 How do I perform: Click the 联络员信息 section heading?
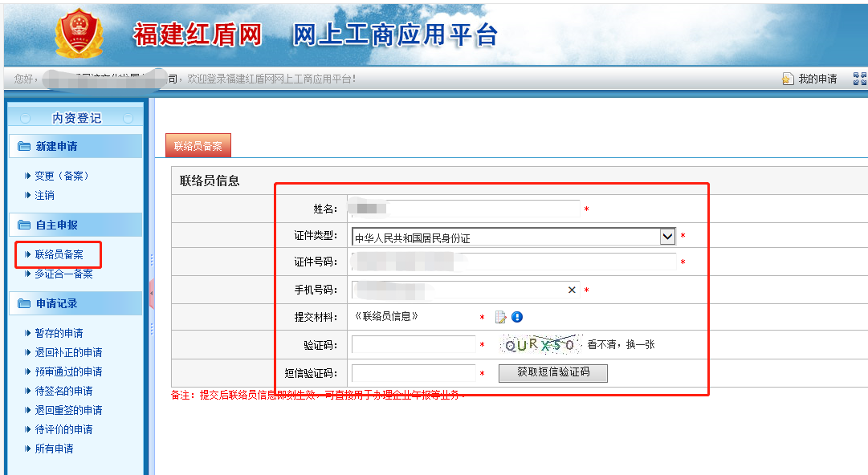[210, 181]
